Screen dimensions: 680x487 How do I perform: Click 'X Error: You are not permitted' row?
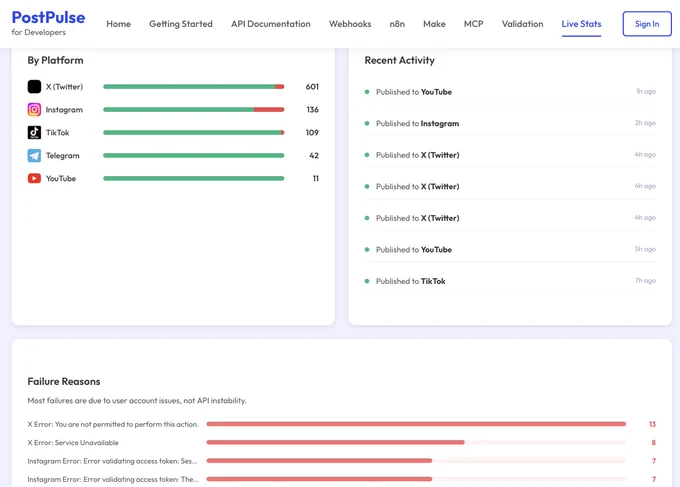[341, 424]
